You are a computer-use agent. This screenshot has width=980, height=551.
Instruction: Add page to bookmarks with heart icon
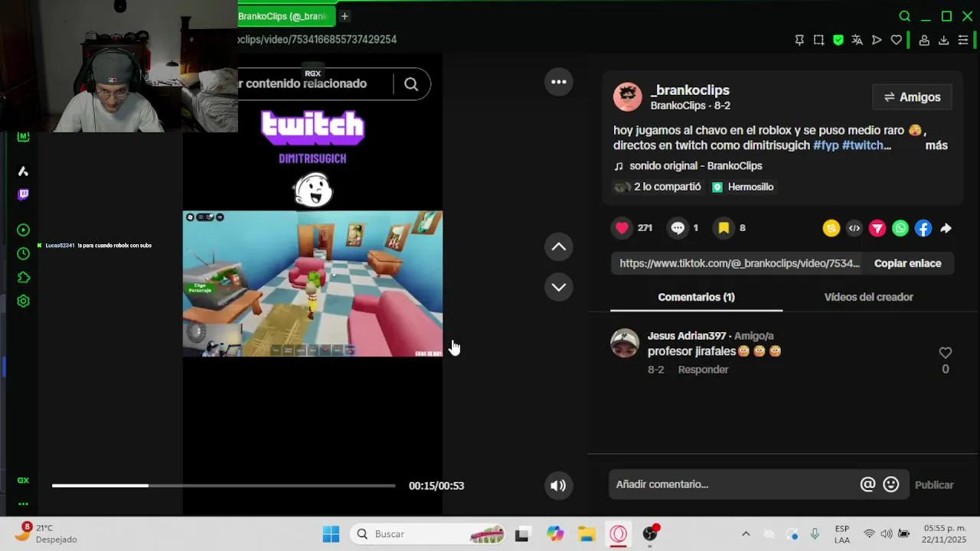point(897,40)
